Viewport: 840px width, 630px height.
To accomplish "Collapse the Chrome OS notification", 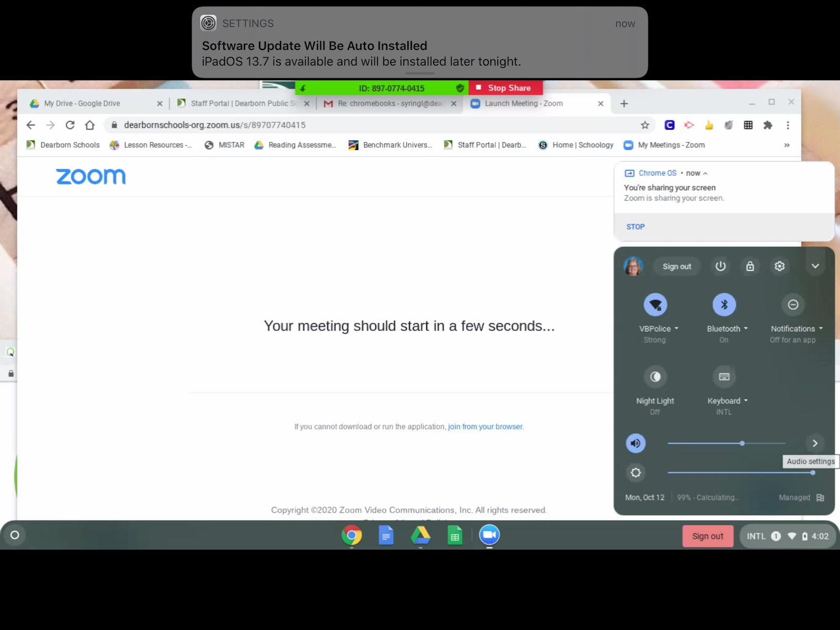I will point(705,173).
